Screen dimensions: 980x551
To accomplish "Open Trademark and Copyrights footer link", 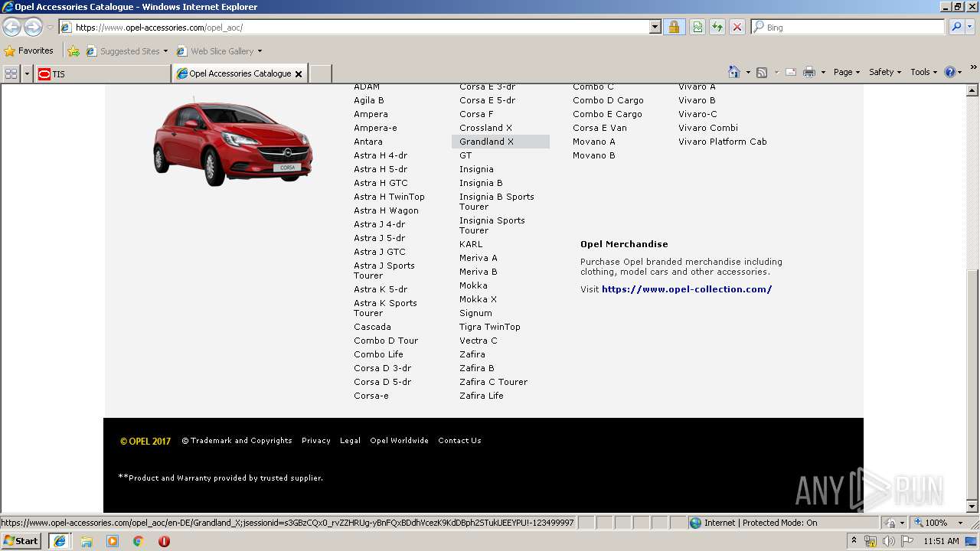I will pos(237,441).
